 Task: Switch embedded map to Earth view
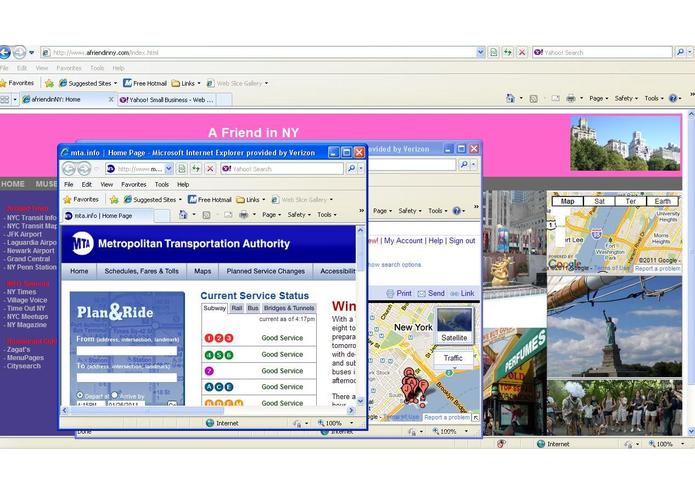click(x=662, y=201)
